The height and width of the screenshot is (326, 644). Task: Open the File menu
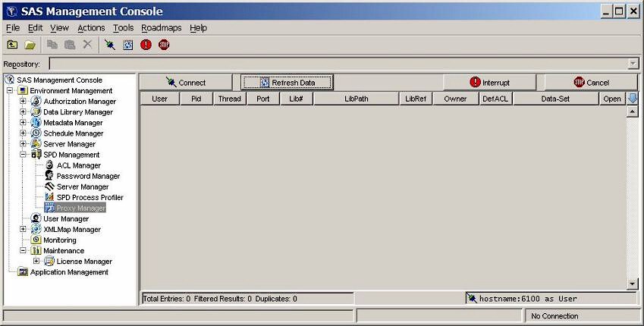tap(13, 28)
